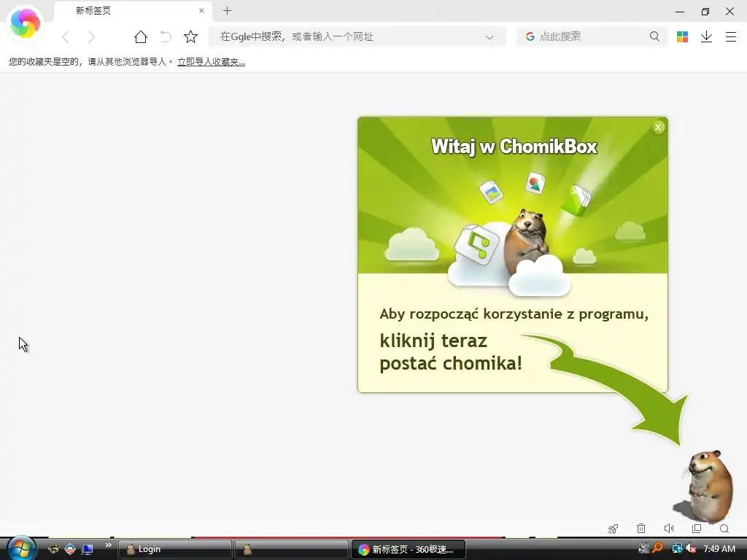Open the downloads arrow icon

point(706,36)
